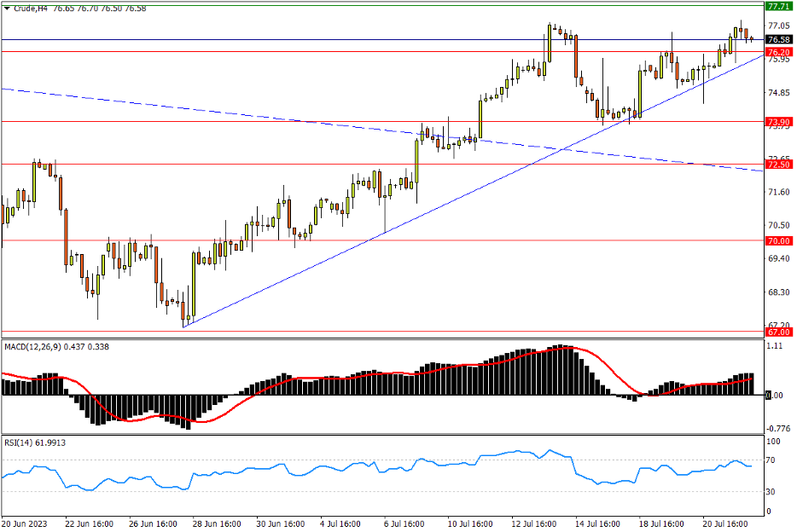The image size is (797, 532).
Task: Click the red 72.50 level label
Action: [777, 165]
